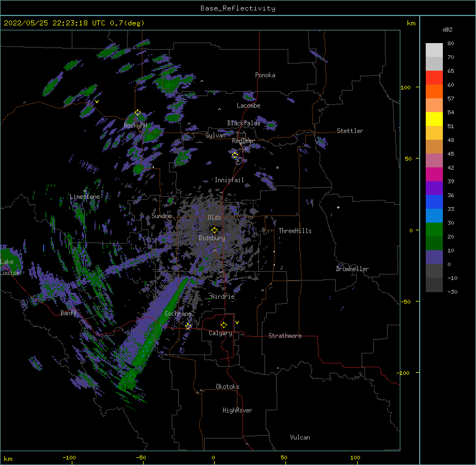Click the Lake Louise label
The image size is (476, 465).
(10, 267)
